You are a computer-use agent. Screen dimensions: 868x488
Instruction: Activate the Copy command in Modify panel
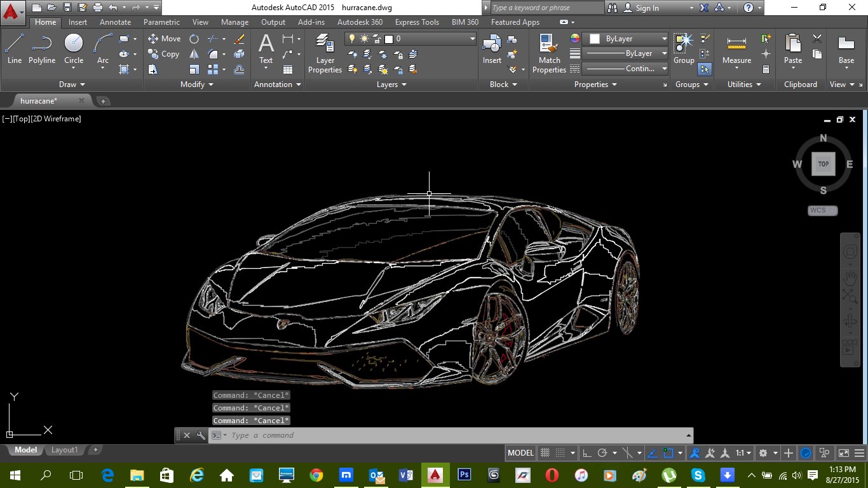[164, 54]
